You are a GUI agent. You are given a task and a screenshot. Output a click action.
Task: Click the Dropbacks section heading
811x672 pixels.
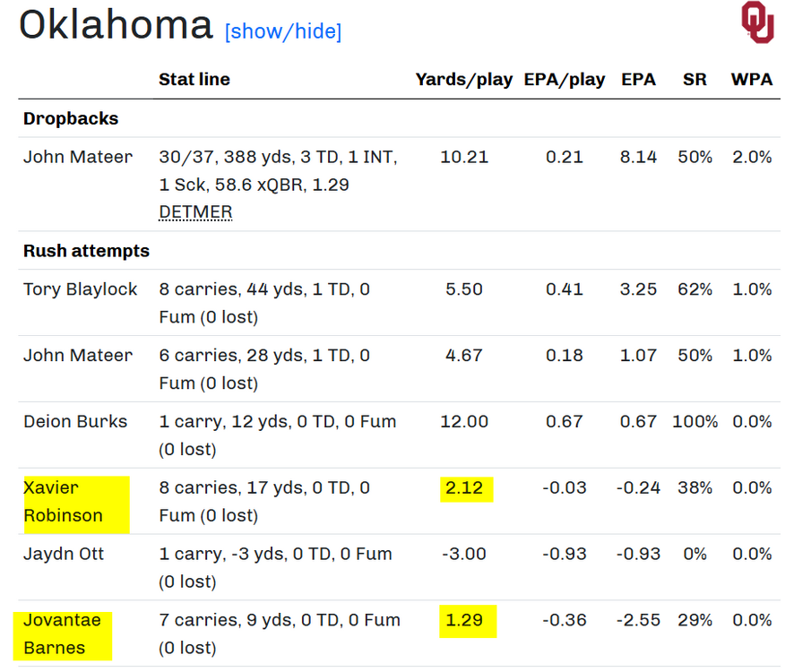tap(71, 118)
